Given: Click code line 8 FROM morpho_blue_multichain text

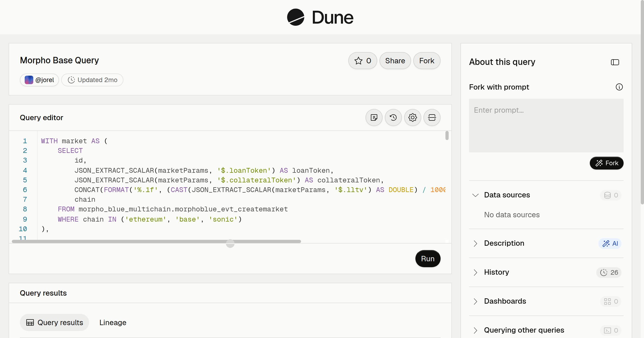Looking at the screenshot, I should click(x=173, y=209).
